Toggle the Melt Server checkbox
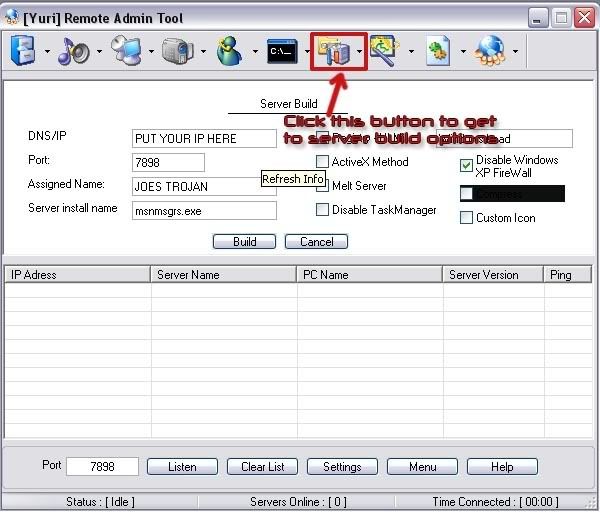This screenshot has width=600, height=512. point(323,186)
